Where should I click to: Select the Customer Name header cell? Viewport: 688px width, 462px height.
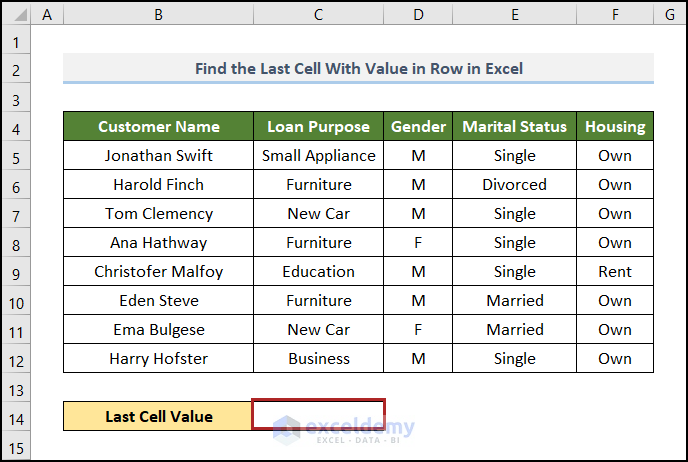pos(158,127)
